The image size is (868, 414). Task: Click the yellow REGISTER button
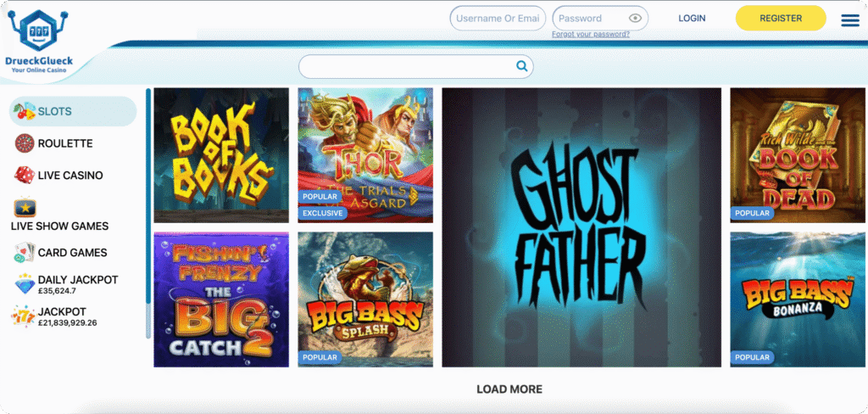781,19
